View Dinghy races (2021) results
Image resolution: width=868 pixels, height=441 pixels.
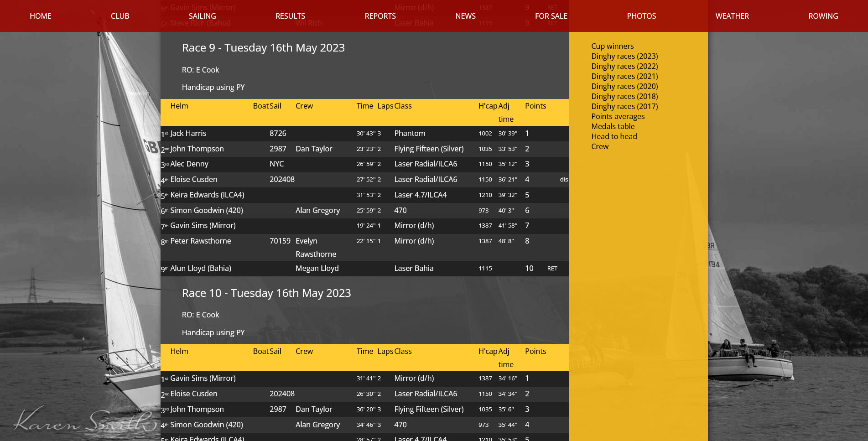pos(624,76)
